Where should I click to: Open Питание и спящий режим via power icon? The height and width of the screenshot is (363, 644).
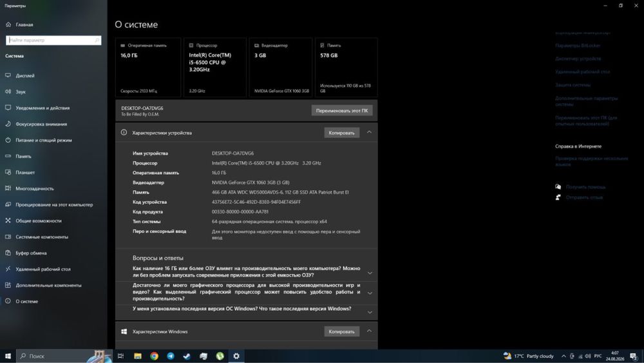8,140
